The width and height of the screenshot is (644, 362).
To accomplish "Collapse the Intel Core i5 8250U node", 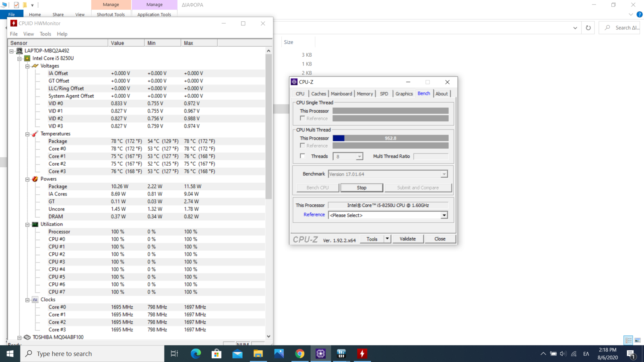I will click(x=19, y=59).
